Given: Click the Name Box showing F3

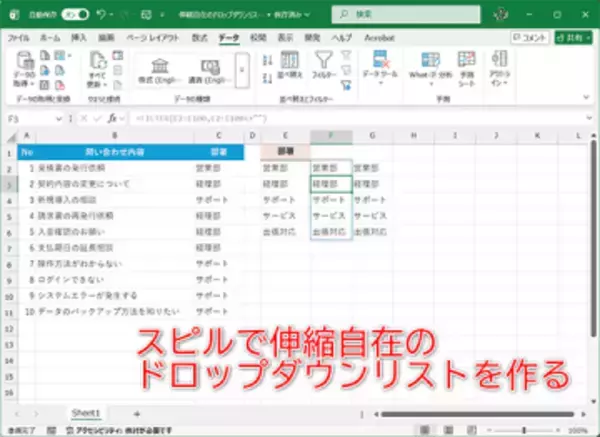Looking at the screenshot, I should coord(31,119).
